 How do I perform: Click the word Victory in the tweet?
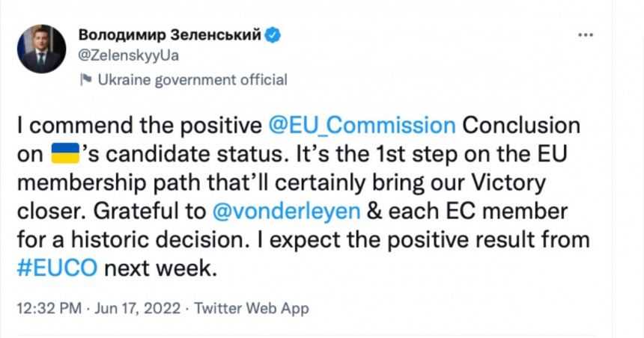coord(499,182)
